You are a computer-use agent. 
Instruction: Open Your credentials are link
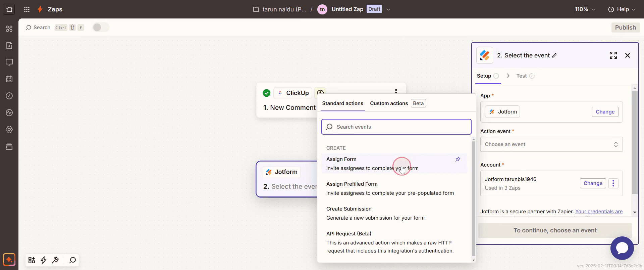[x=599, y=212]
